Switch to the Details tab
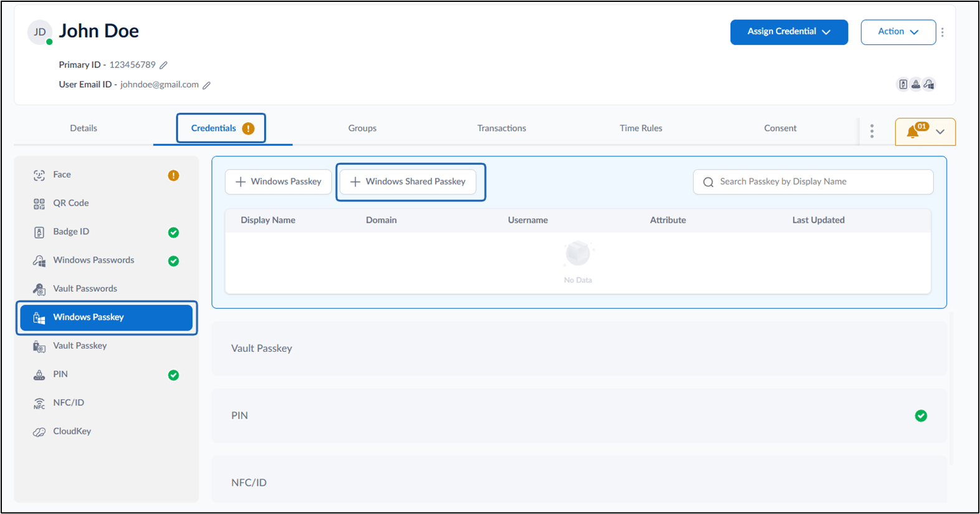The width and height of the screenshot is (980, 514). coord(84,128)
